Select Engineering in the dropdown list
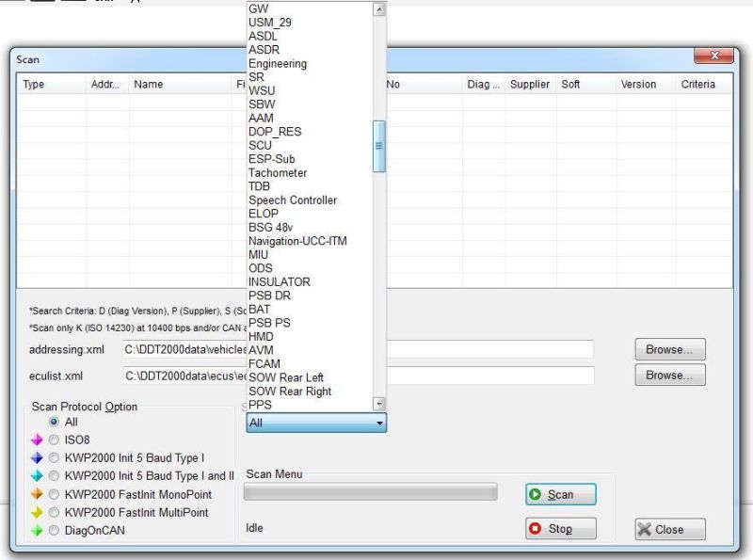 (x=310, y=63)
